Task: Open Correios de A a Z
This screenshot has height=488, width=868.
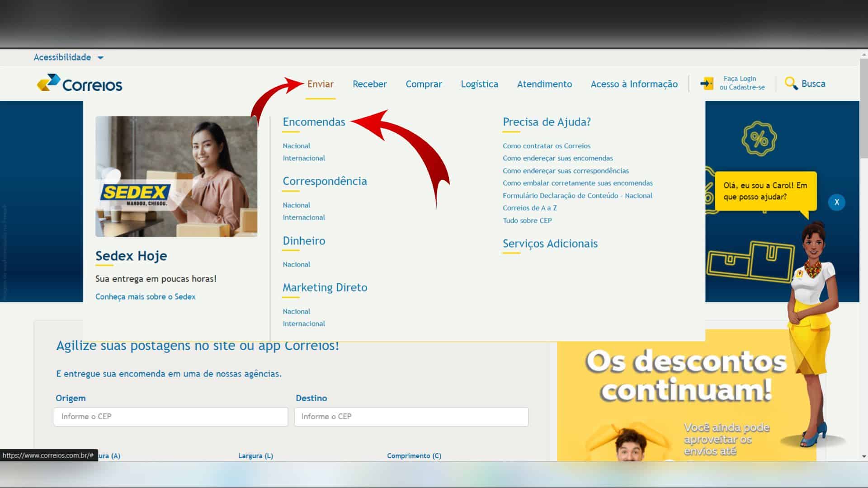Action: 530,208
